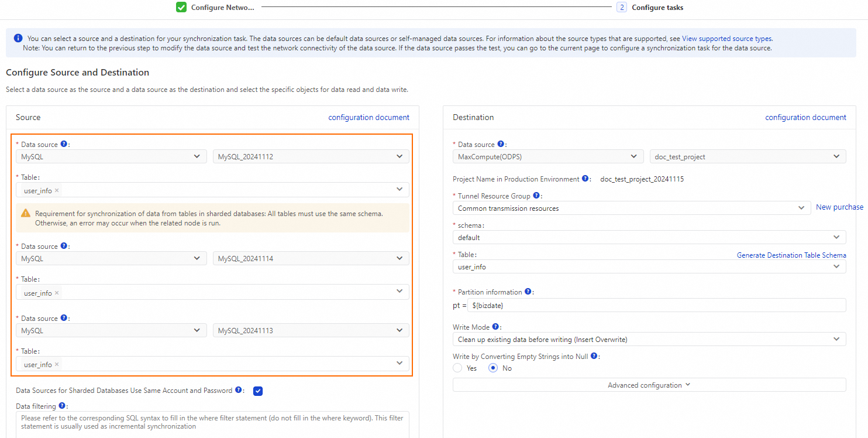
Task: Select No for converting empty strings to Null
Action: 493,368
